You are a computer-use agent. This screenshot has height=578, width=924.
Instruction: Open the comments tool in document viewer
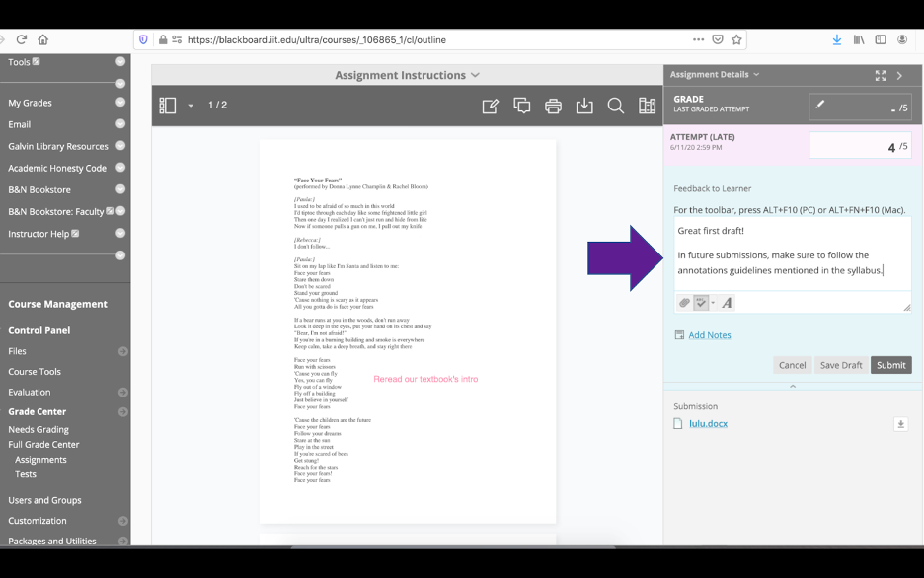coord(522,106)
